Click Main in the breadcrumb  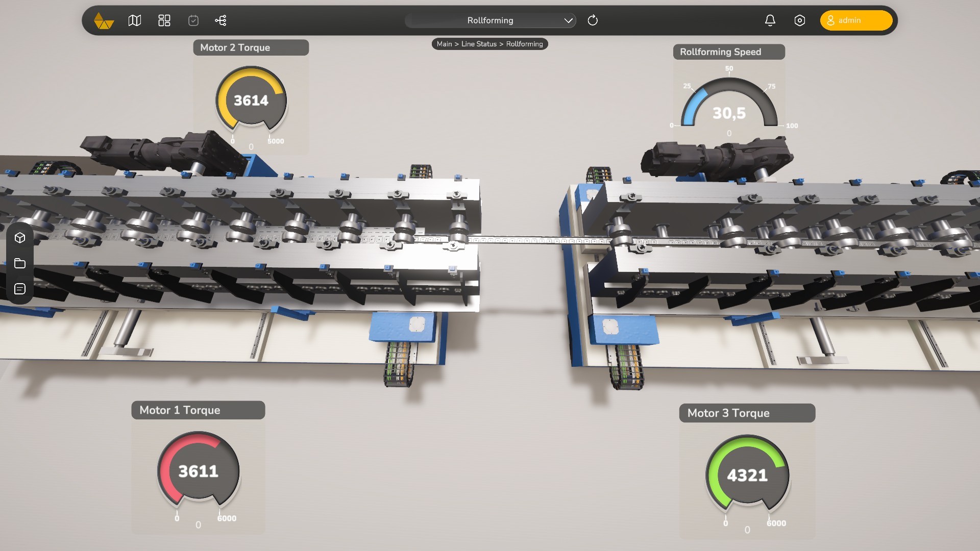[x=444, y=44]
